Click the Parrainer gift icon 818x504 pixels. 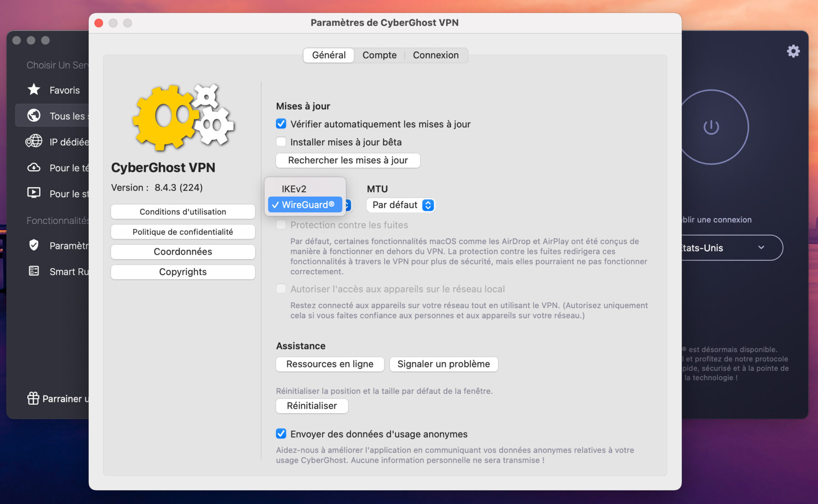point(32,399)
